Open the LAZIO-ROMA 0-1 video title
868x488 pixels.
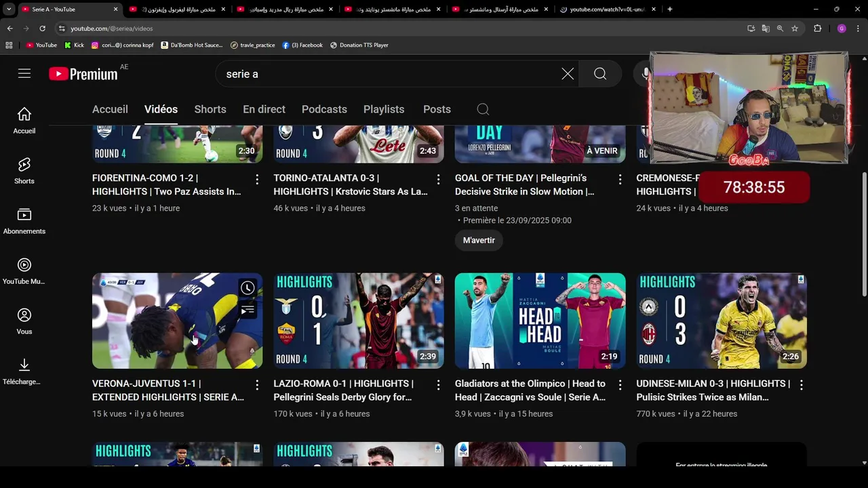point(343,390)
